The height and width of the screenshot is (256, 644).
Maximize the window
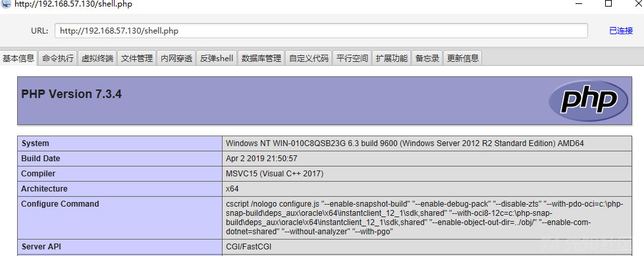point(608,4)
